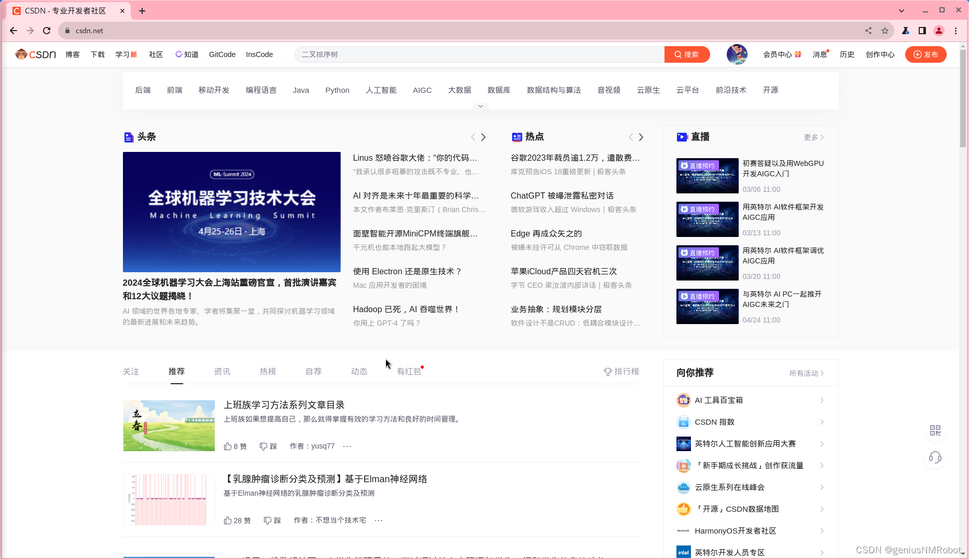Open the tab search dropdown chevron
This screenshot has height=560, width=969.
[902, 10]
